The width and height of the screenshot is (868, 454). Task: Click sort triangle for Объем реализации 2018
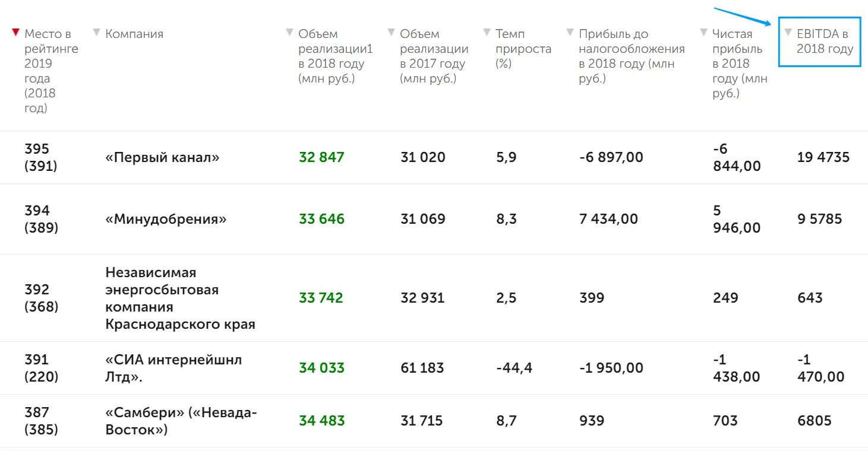(290, 32)
